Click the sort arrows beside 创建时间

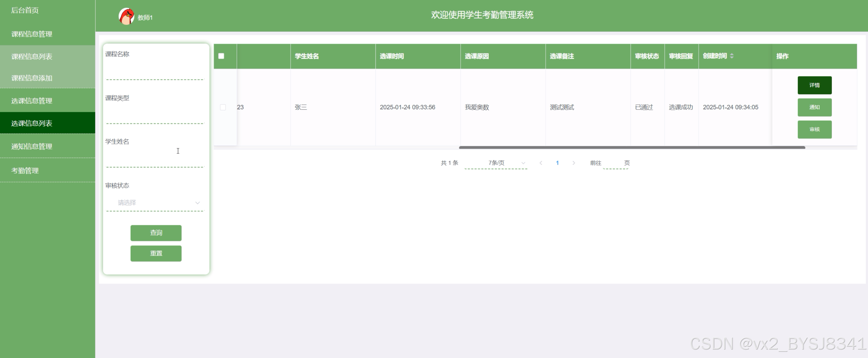(731, 56)
